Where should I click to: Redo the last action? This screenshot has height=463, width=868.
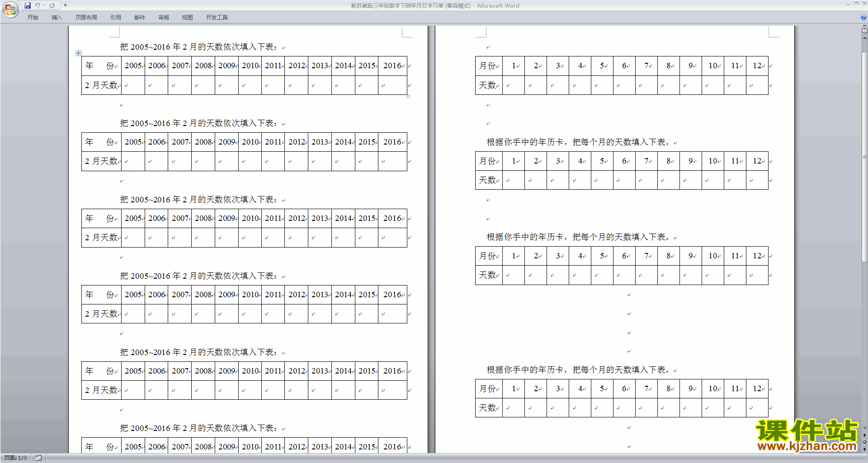pos(52,5)
